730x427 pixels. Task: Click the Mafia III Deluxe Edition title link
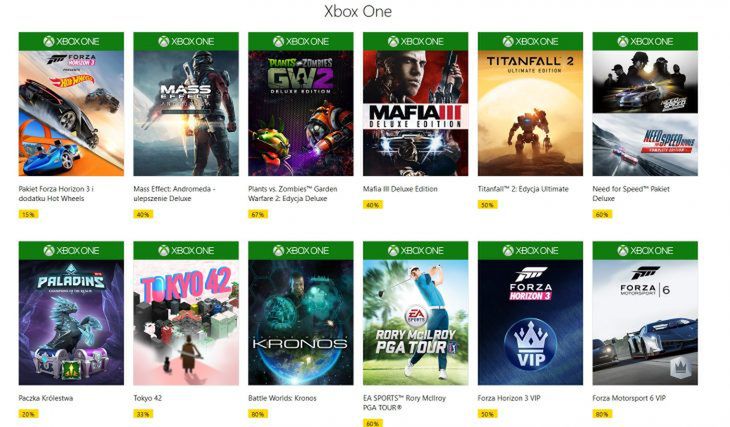click(x=400, y=189)
